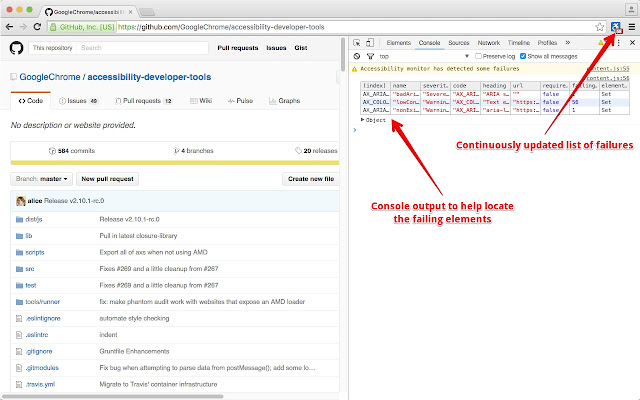The width and height of the screenshot is (640, 400).
Task: View the 20 releases link
Action: (x=316, y=151)
